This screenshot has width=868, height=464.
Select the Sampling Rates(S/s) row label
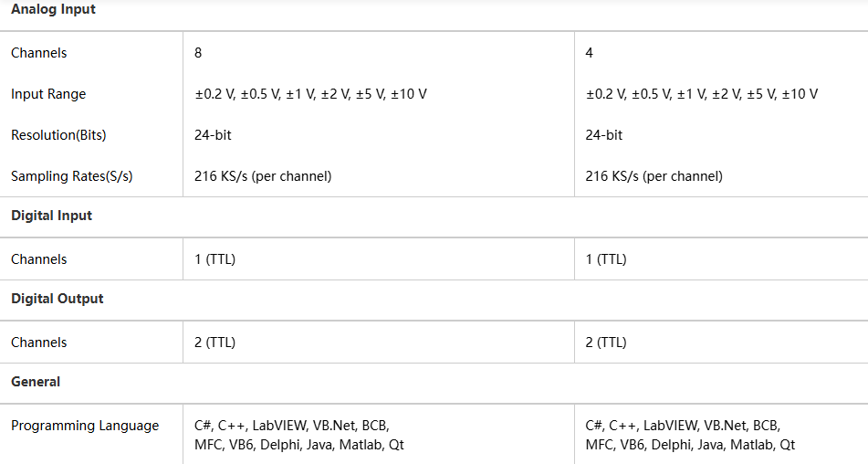click(71, 176)
